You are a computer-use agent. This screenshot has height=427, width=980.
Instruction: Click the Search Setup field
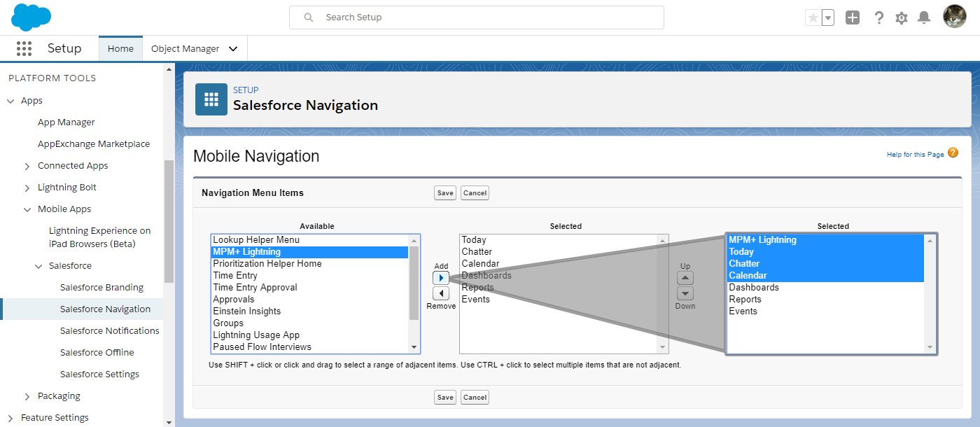tap(476, 17)
